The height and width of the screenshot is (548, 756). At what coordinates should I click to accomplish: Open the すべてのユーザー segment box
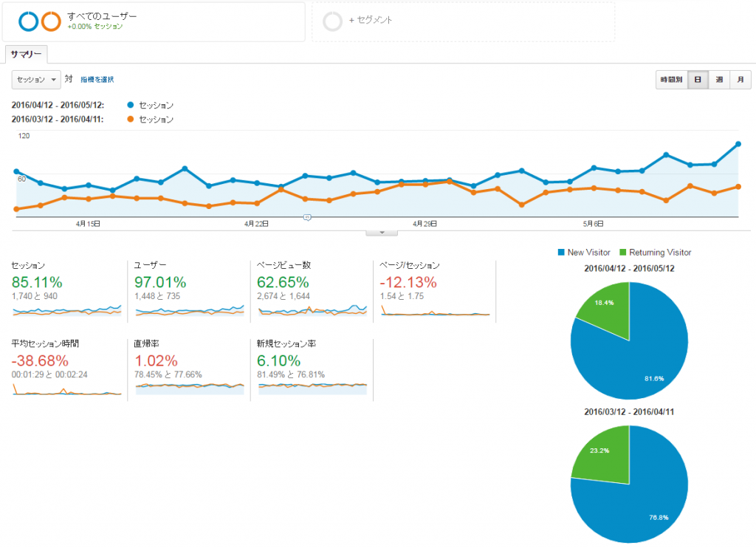pos(154,21)
